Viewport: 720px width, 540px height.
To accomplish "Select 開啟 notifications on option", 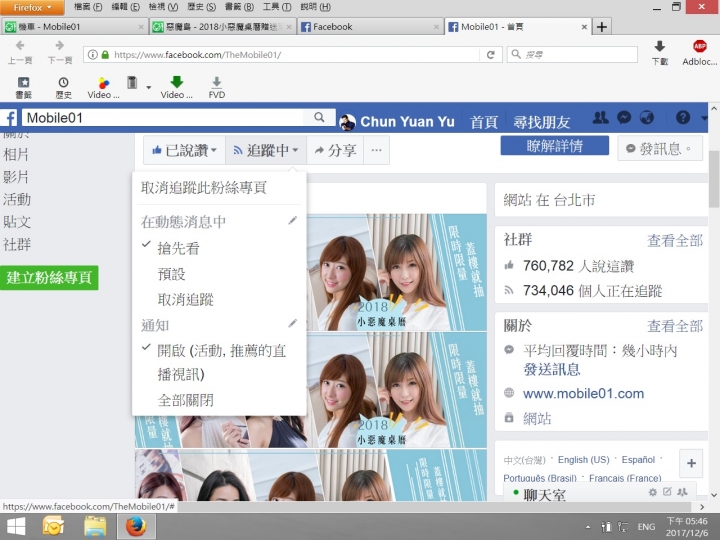I will [x=221, y=363].
